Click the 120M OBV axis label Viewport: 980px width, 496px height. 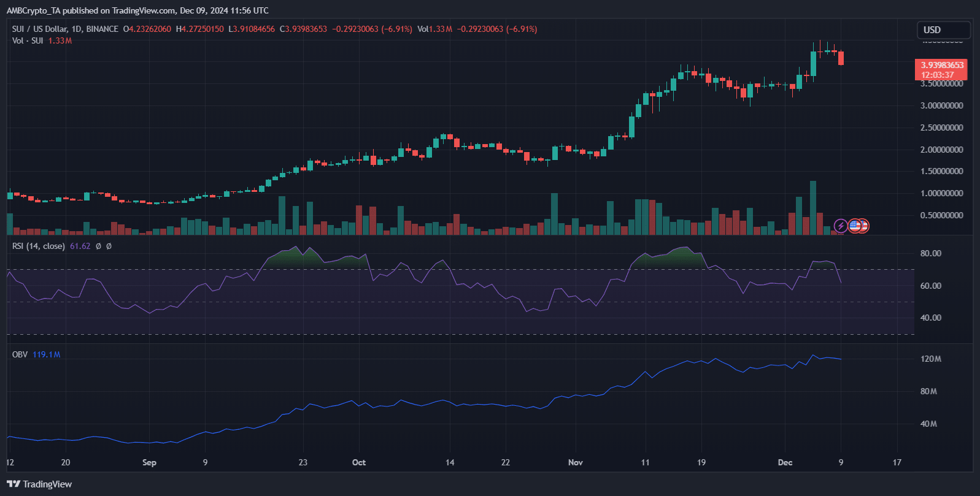pyautogui.click(x=931, y=359)
